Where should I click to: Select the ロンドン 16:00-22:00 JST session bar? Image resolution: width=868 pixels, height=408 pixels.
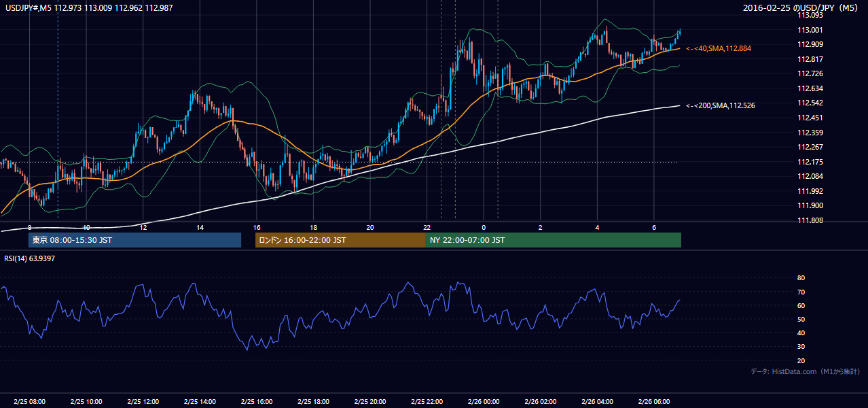coord(340,240)
